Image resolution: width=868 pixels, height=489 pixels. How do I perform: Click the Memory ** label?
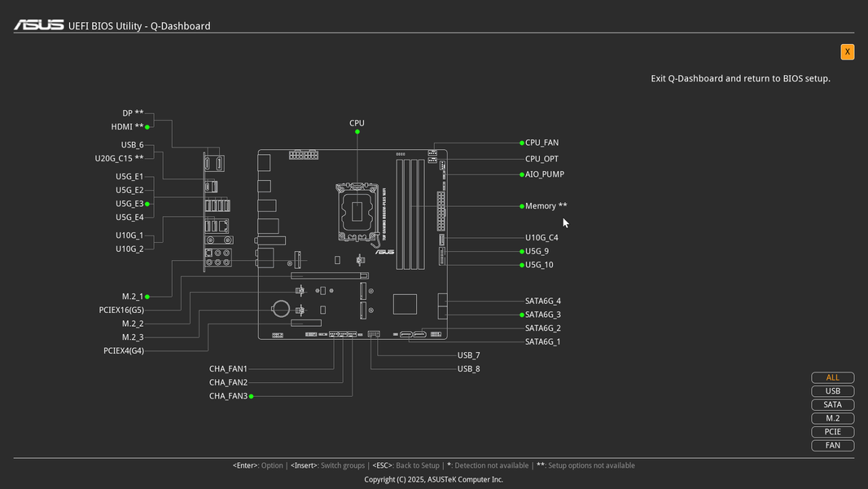tap(546, 206)
